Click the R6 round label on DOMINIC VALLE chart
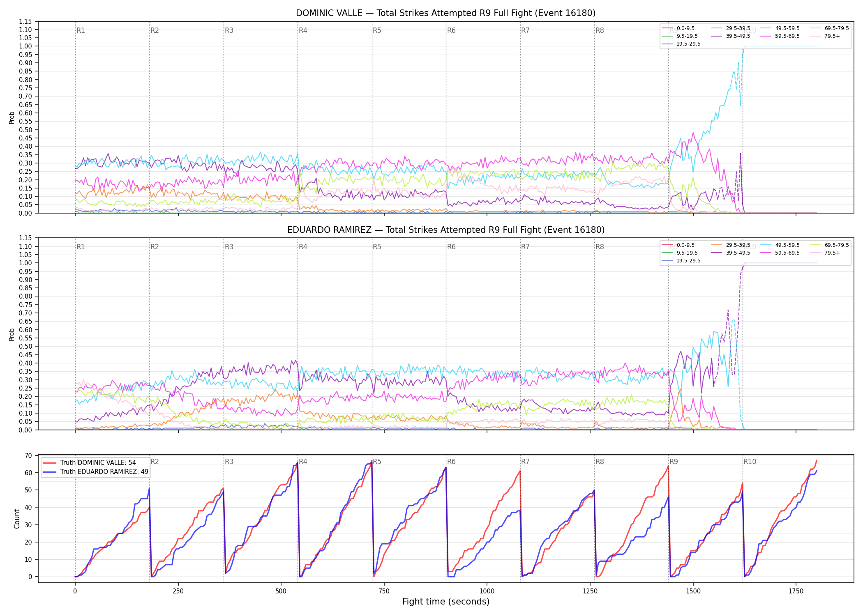863x616 pixels. point(451,30)
